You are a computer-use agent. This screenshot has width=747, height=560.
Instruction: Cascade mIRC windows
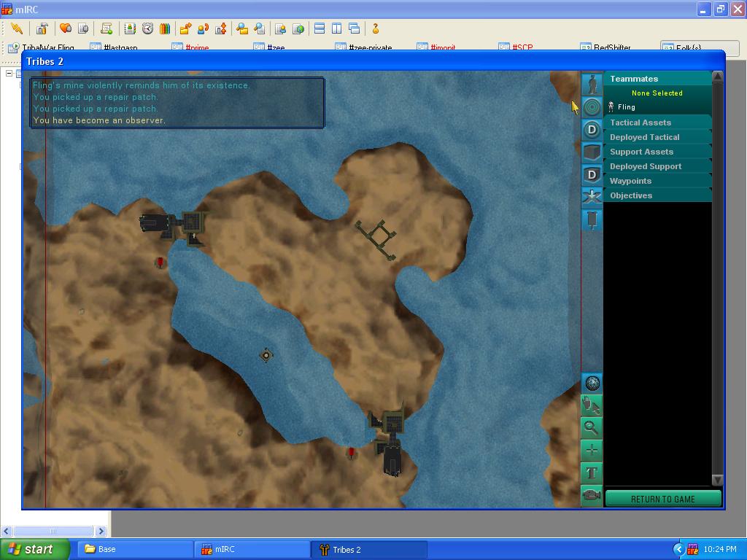(x=355, y=28)
